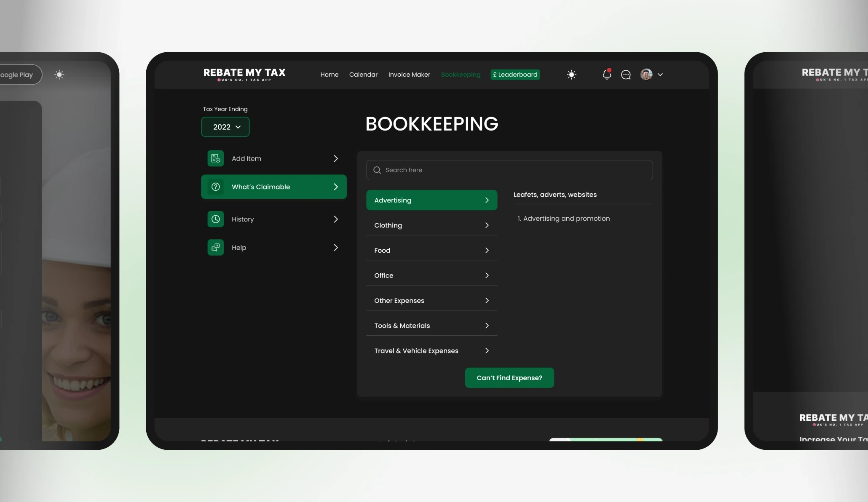Click into the Search here field
This screenshot has width=868, height=502.
coord(509,170)
